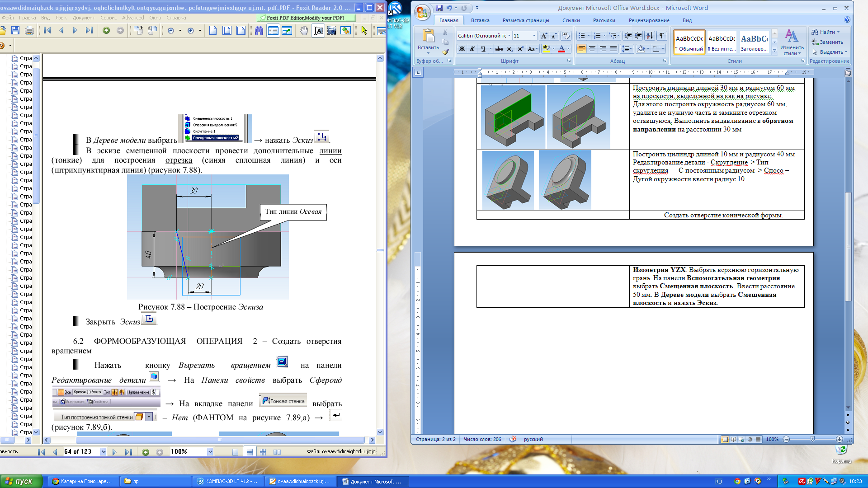Set Foxit continuous page layout

(249, 452)
